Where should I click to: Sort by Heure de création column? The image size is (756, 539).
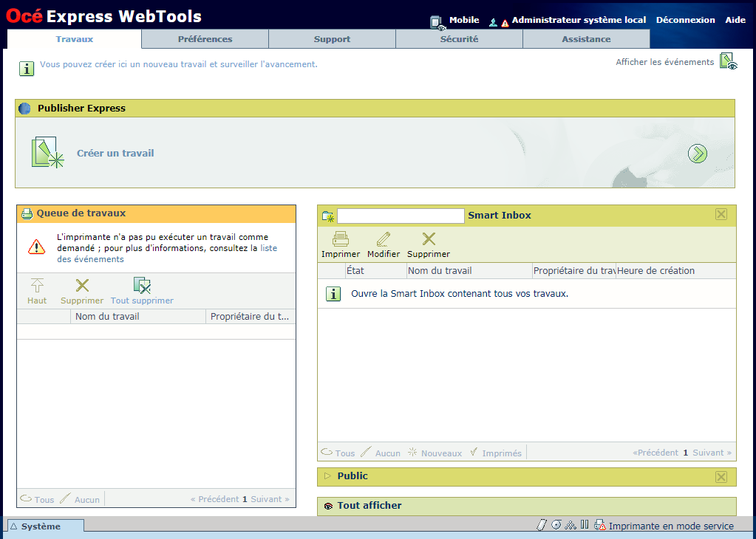tap(676, 271)
